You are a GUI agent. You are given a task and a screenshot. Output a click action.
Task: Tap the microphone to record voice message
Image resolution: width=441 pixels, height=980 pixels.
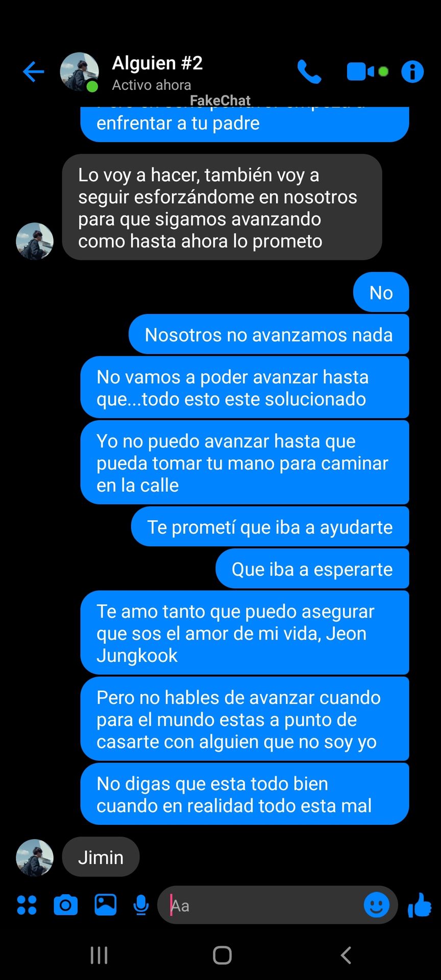tap(141, 905)
